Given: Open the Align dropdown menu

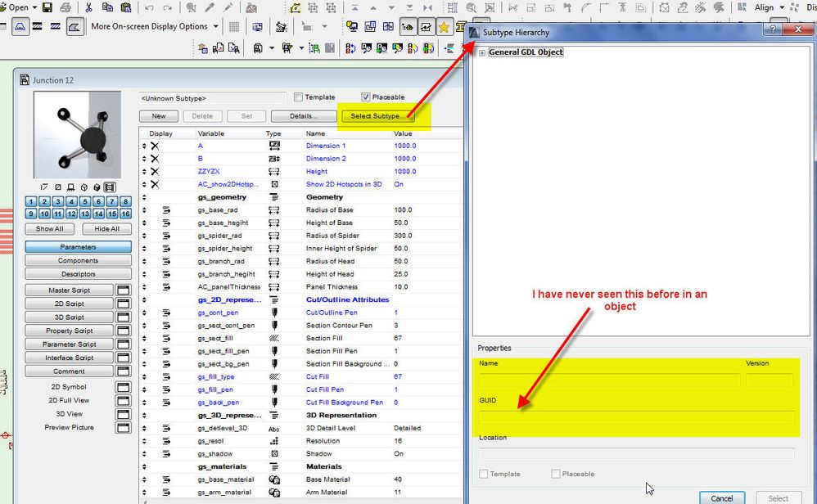Looking at the screenshot, I should [x=770, y=7].
